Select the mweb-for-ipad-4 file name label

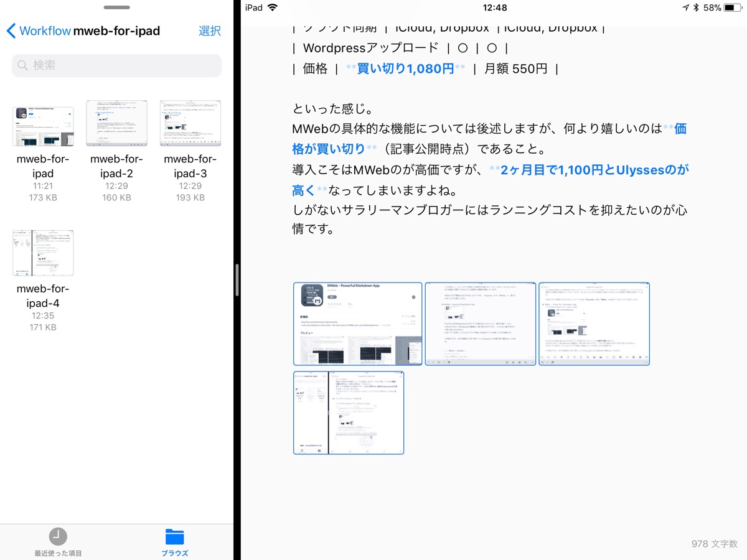point(43,296)
